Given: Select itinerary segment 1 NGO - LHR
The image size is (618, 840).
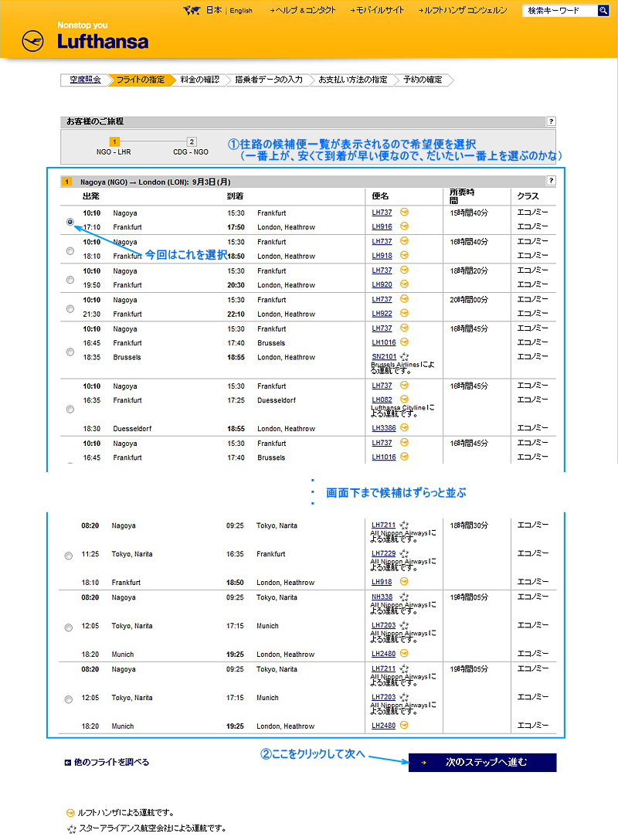Looking at the screenshot, I should (x=114, y=147).
